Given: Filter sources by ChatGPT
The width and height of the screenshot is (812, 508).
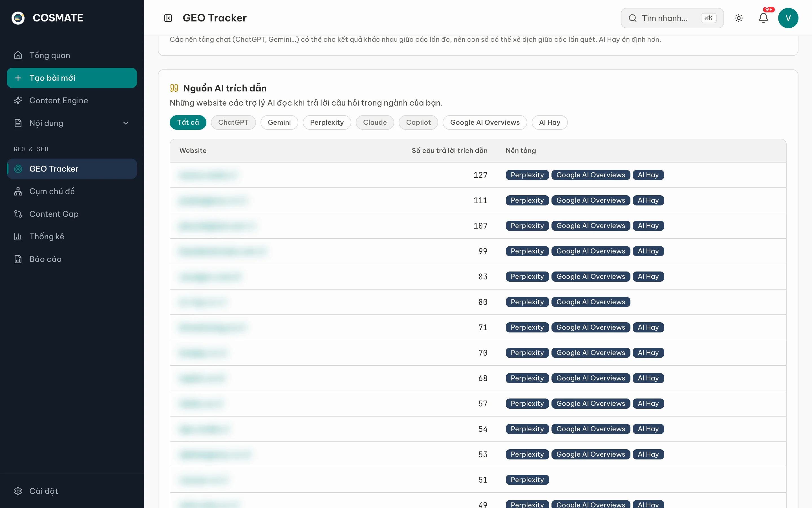Looking at the screenshot, I should (233, 122).
